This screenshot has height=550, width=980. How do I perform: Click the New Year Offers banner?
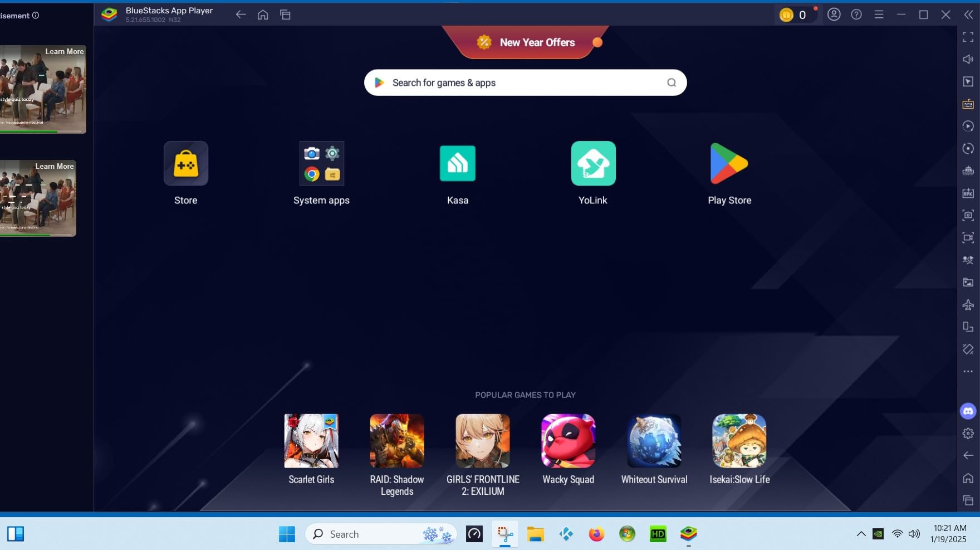click(526, 42)
